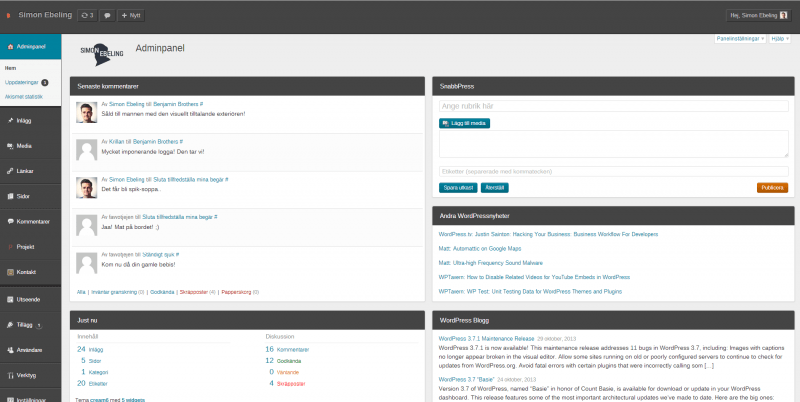Open WPTavern: WP Test Unit Testing Data link
The height and width of the screenshot is (402, 800).
(530, 292)
